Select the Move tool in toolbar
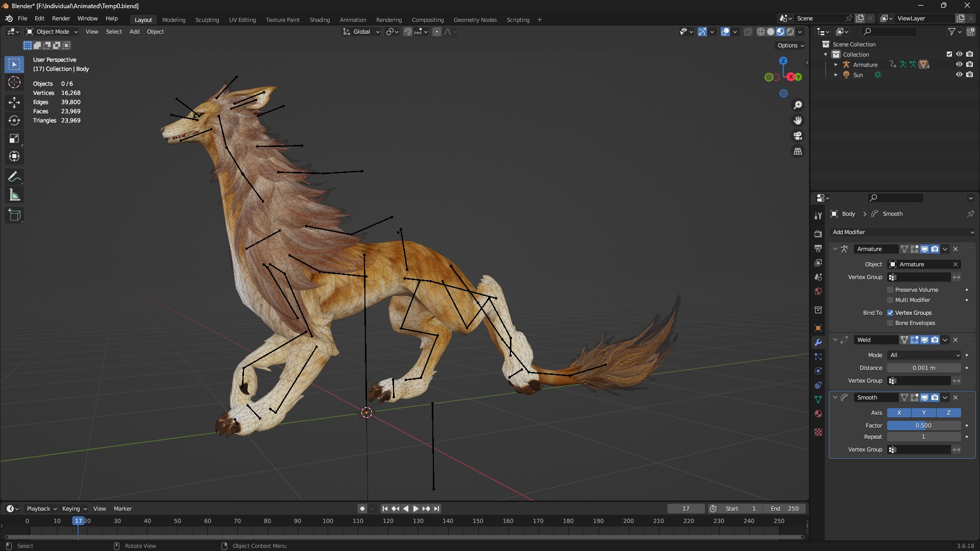Viewport: 980px width, 551px height. 14,103
